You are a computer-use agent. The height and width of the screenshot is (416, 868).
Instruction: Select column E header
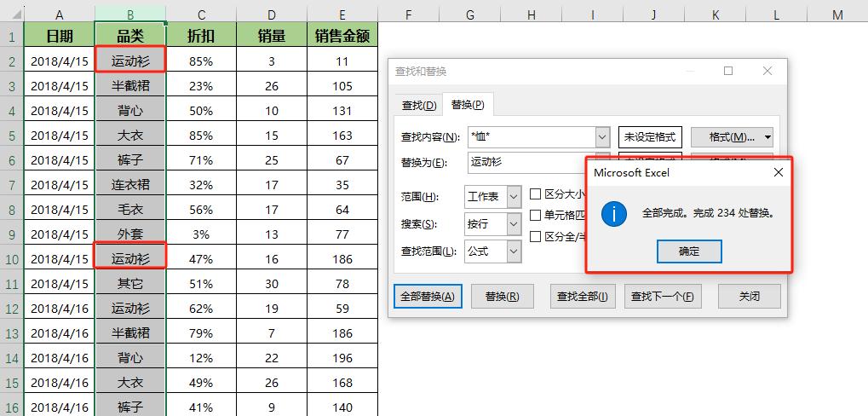point(342,14)
